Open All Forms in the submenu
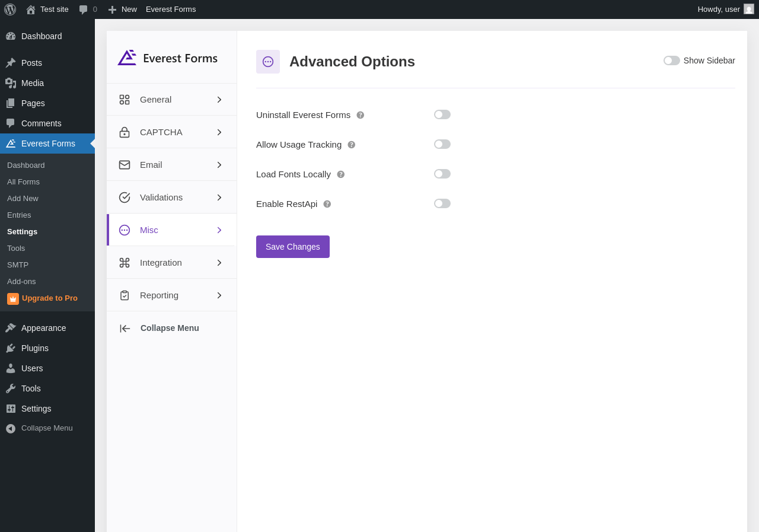 tap(24, 182)
